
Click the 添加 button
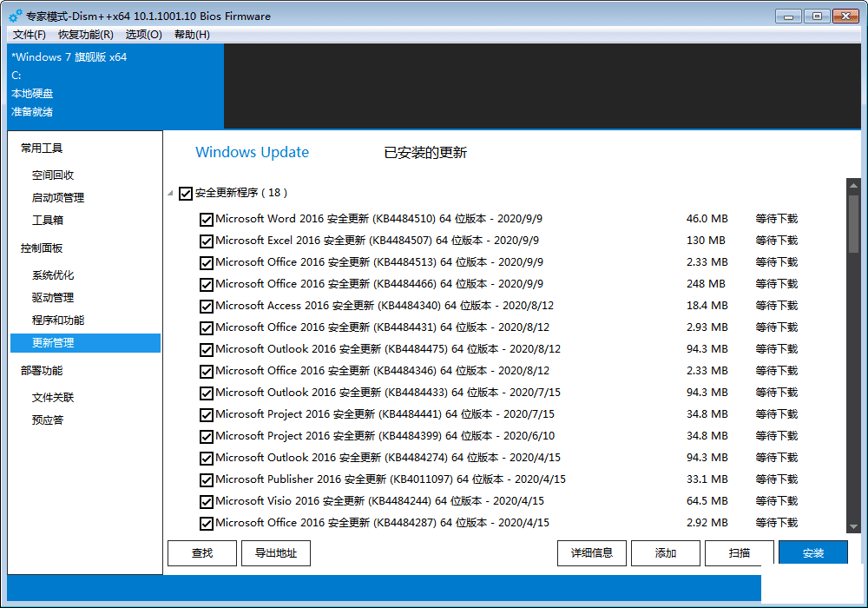pyautogui.click(x=666, y=553)
